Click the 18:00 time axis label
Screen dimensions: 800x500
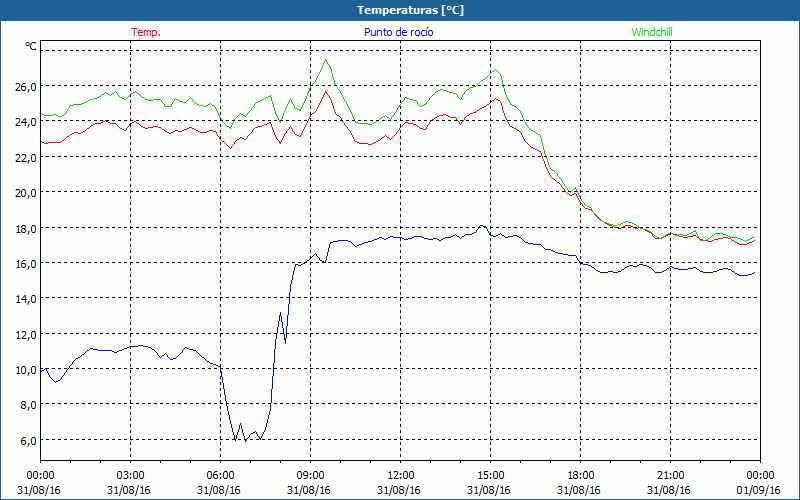point(580,476)
